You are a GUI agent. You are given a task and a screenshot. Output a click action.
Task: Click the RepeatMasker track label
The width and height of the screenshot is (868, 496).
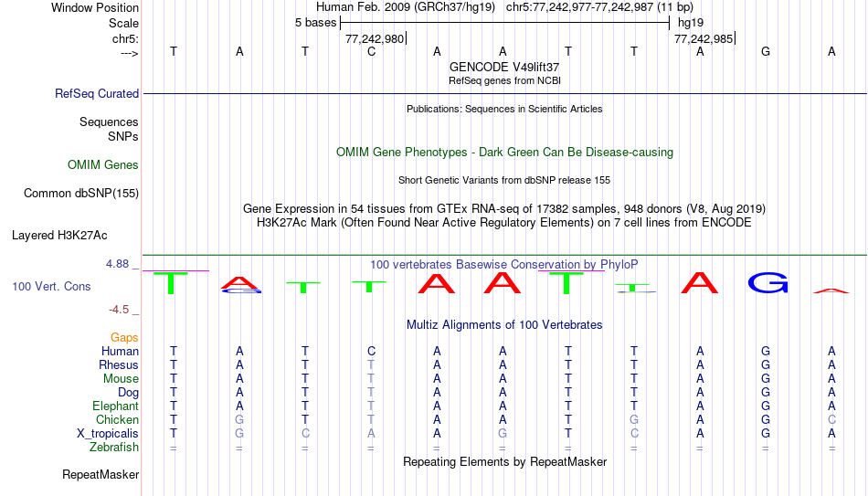tap(101, 474)
